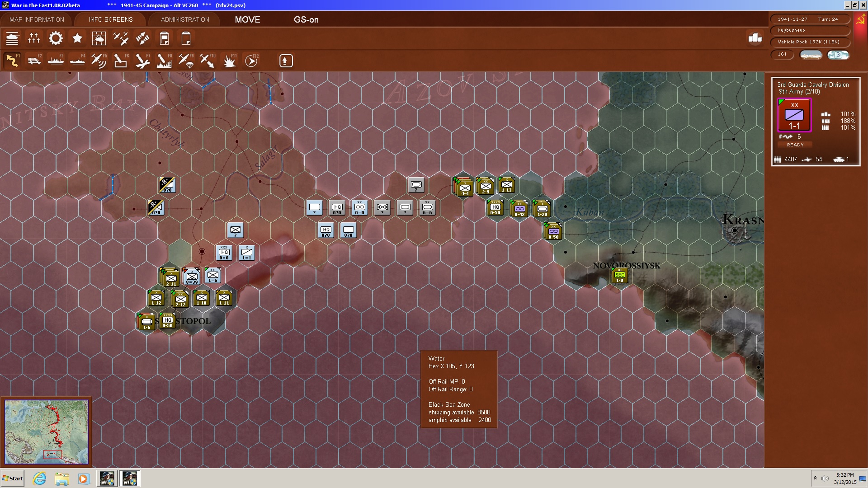Select the F4 amphibious transport icon
The image size is (868, 488).
click(77, 61)
